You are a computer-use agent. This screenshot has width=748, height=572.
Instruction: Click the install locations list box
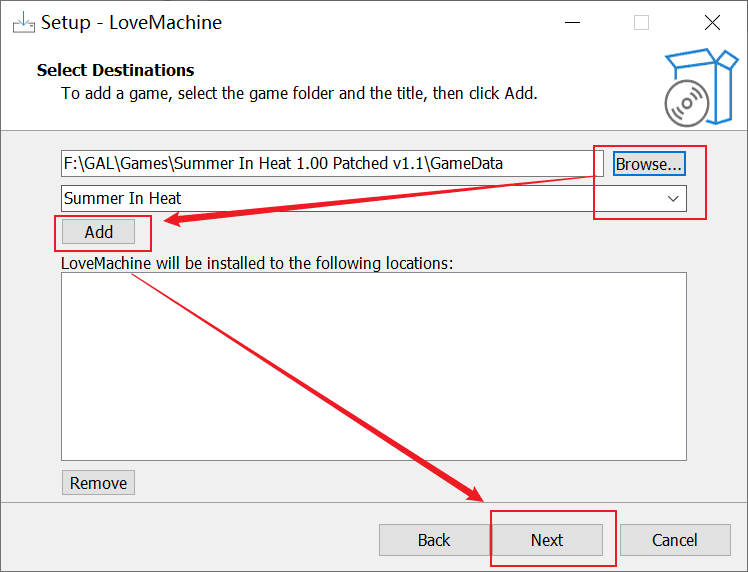(x=374, y=366)
